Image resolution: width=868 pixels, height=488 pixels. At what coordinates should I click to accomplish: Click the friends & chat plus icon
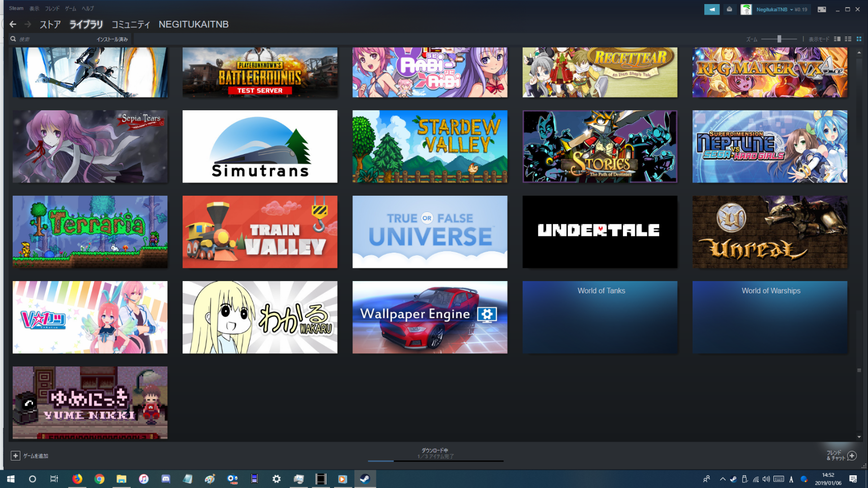click(852, 455)
